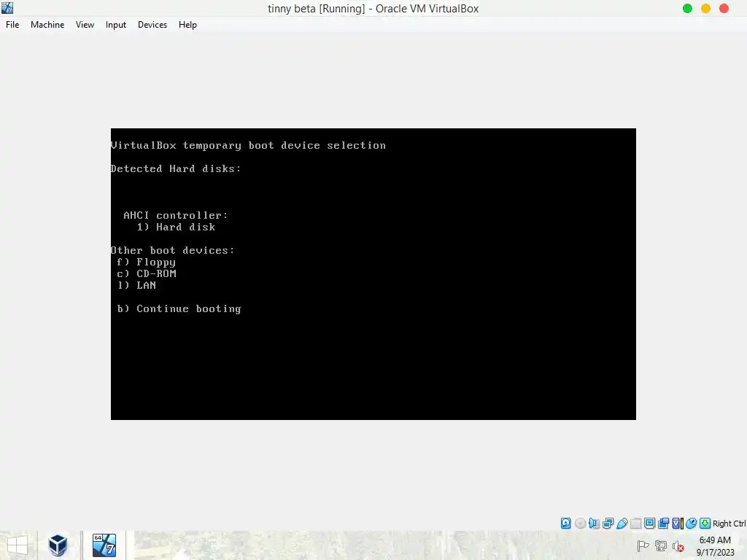The height and width of the screenshot is (560, 747).
Task: Open the Action Center flag icon
Action: click(643, 546)
